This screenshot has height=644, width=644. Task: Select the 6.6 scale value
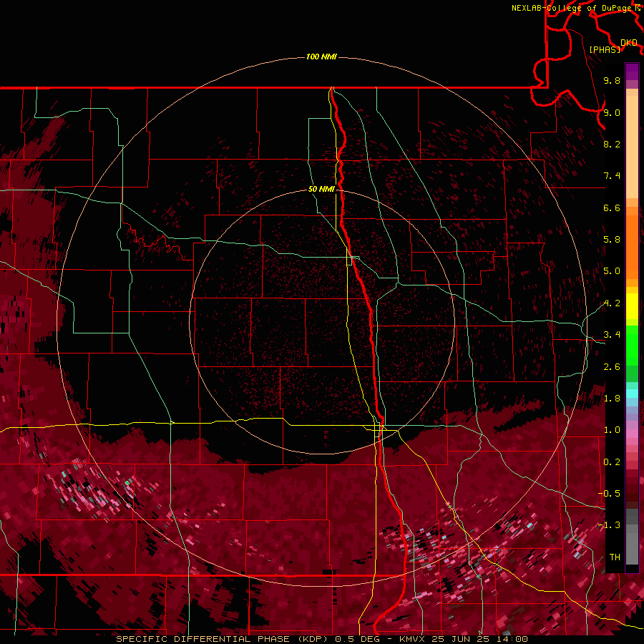(612, 208)
